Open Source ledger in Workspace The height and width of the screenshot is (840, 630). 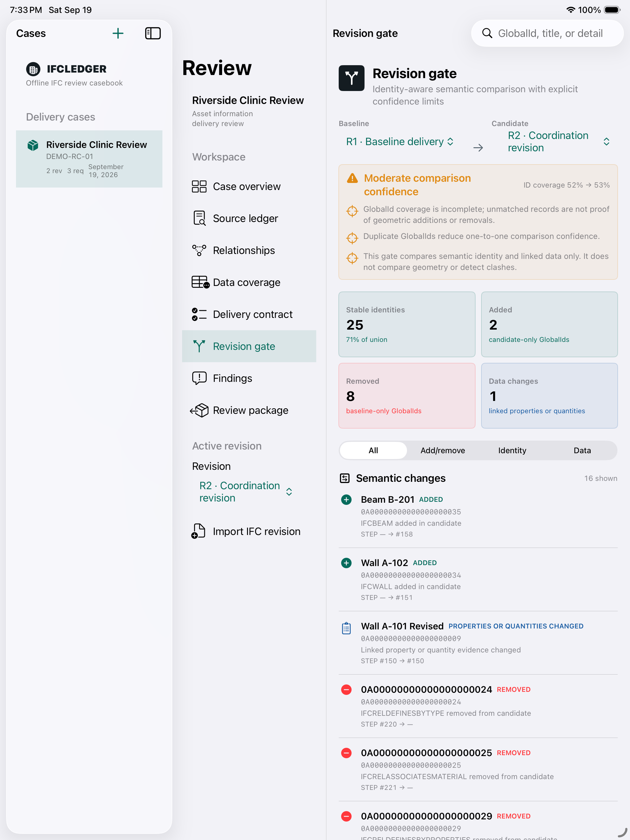tap(249, 218)
